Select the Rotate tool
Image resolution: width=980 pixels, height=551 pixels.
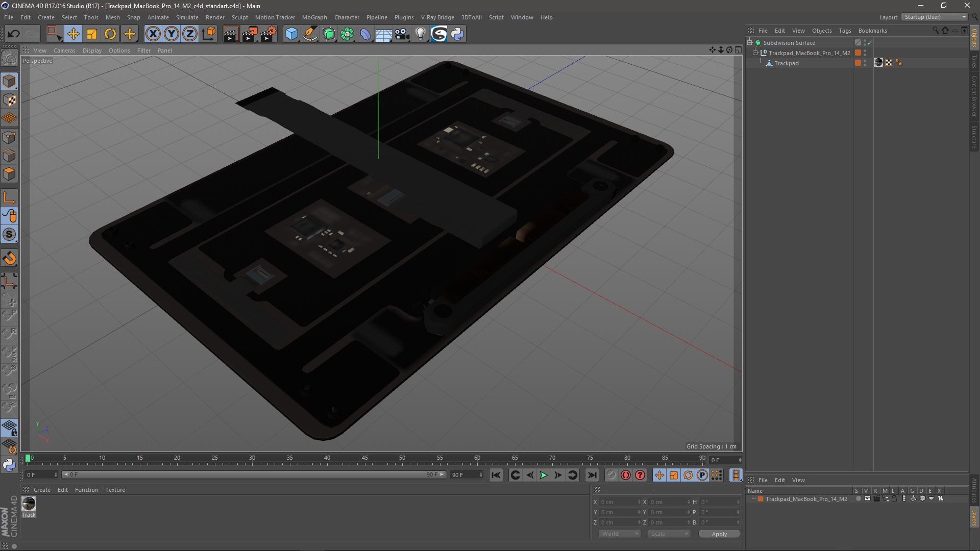pos(110,34)
